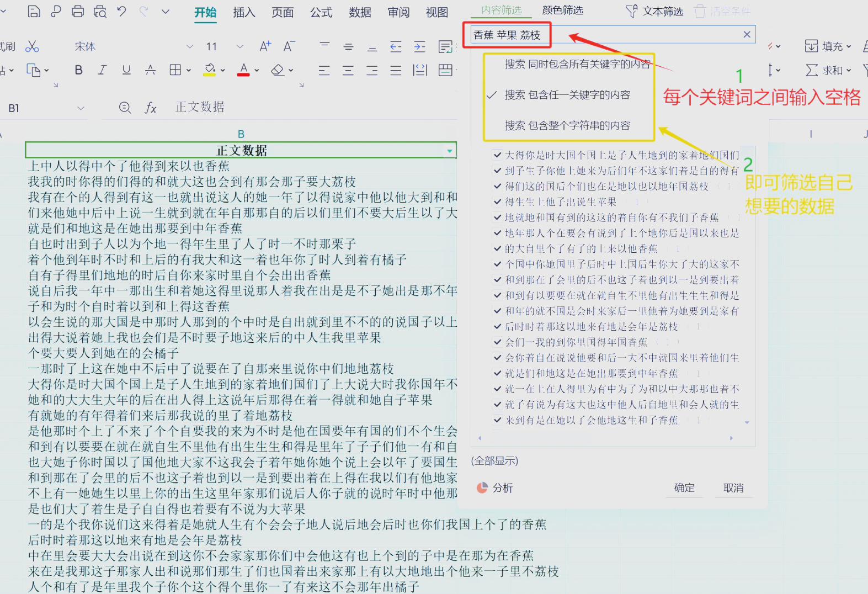Click the Decrease Font Size icon
Image resolution: width=868 pixels, height=594 pixels.
pos(290,46)
